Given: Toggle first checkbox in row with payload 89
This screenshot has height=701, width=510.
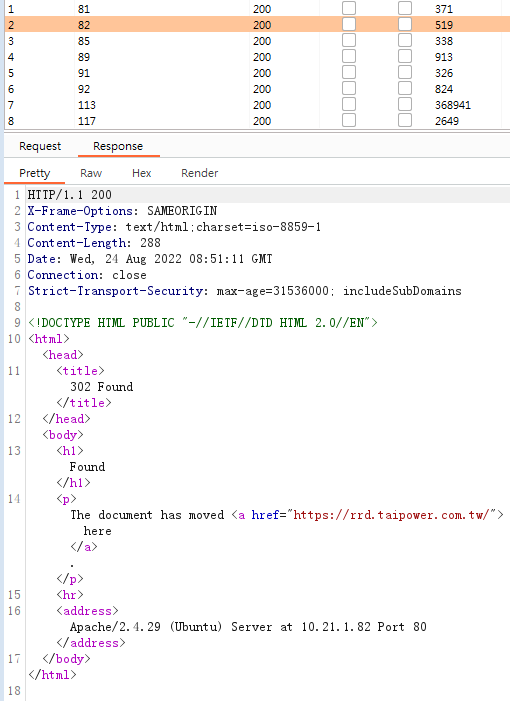Looking at the screenshot, I should tap(349, 56).
